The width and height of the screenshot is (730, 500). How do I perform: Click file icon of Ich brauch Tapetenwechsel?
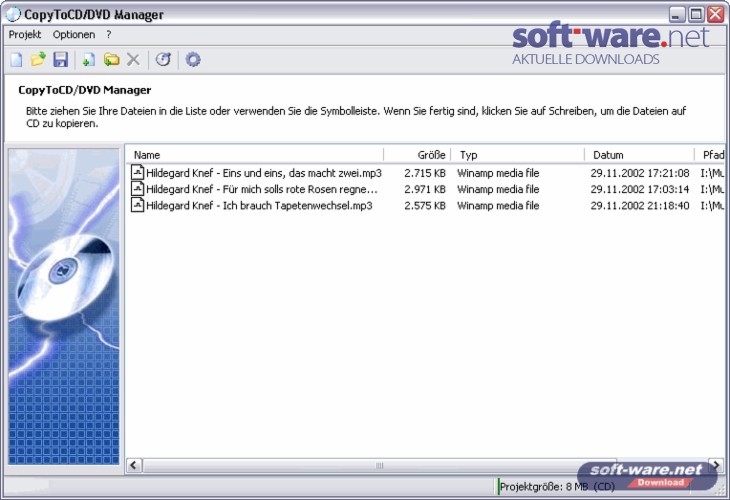(x=137, y=205)
